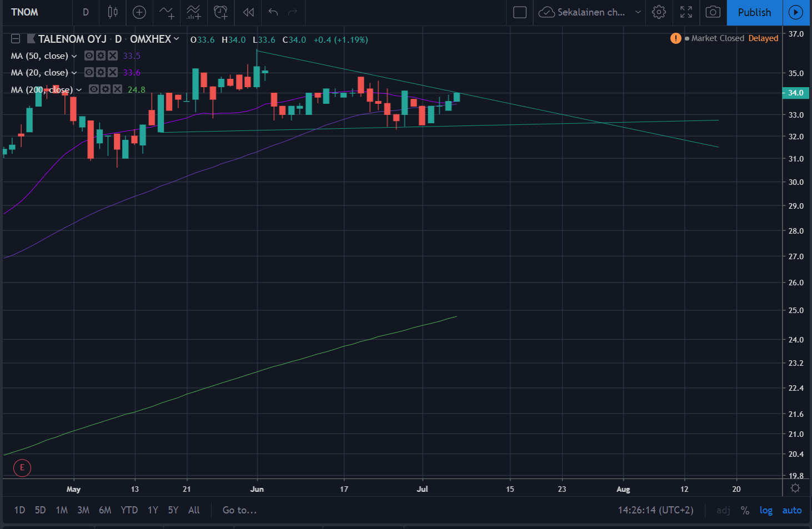The image size is (812, 529).
Task: Open the D interval selector
Action: [x=86, y=12]
